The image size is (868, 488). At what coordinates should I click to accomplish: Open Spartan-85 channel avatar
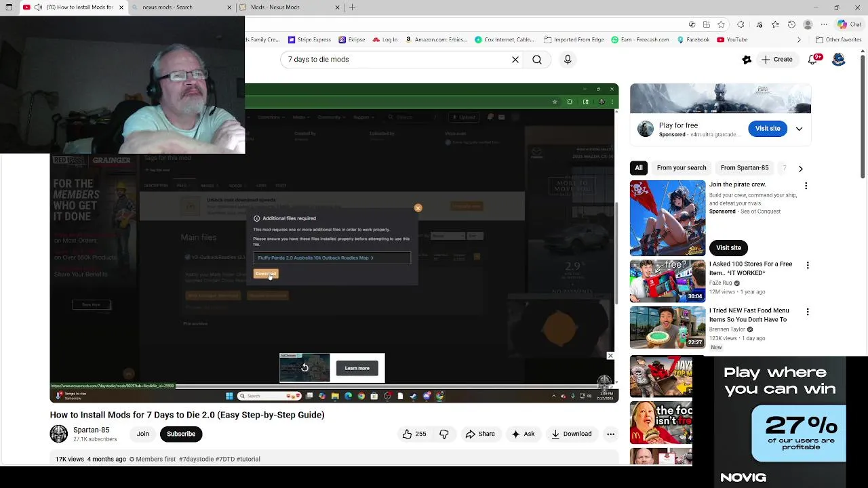tap(59, 434)
